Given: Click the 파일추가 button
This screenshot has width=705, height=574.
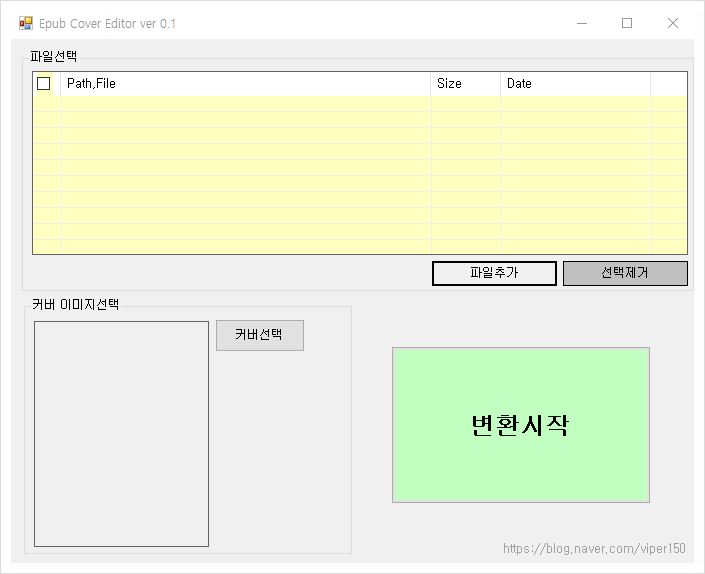Looking at the screenshot, I should pos(494,273).
